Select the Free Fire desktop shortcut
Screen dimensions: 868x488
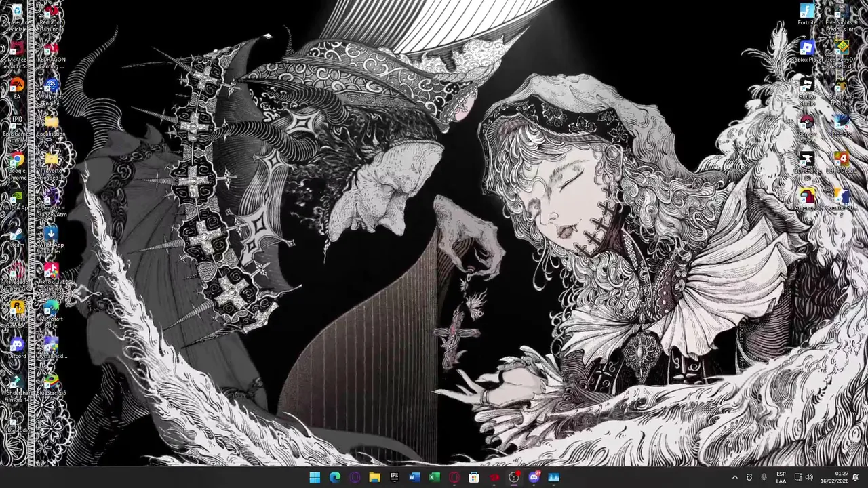pos(841,126)
